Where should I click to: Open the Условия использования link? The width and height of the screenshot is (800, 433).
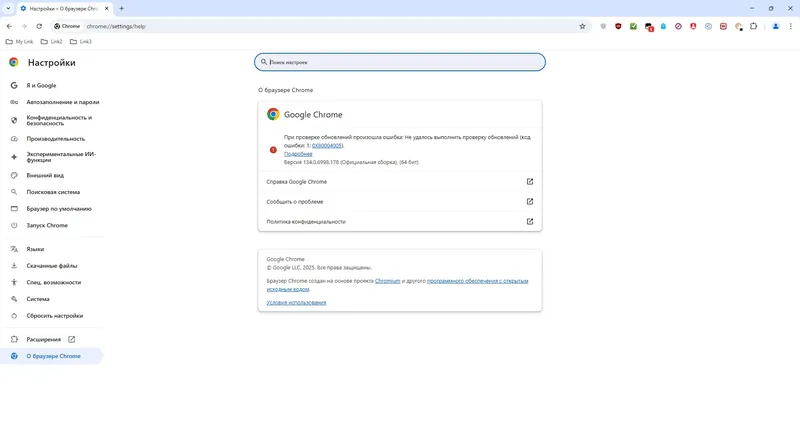[x=296, y=302]
